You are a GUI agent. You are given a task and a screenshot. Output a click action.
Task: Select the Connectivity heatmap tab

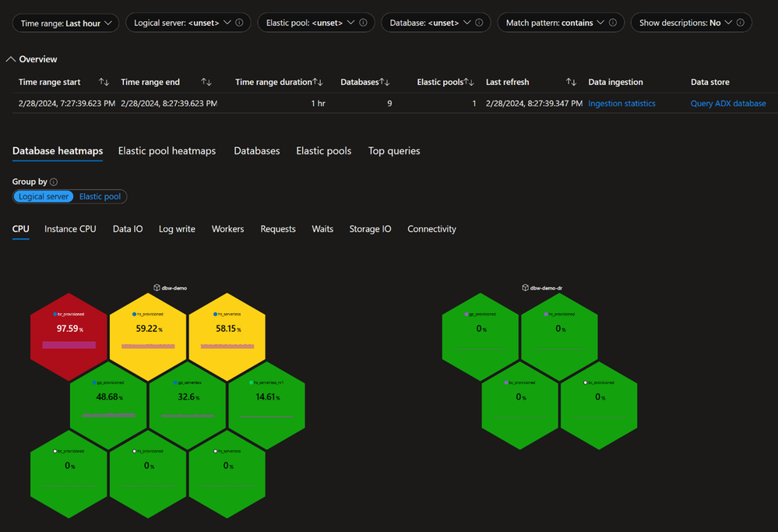click(431, 229)
